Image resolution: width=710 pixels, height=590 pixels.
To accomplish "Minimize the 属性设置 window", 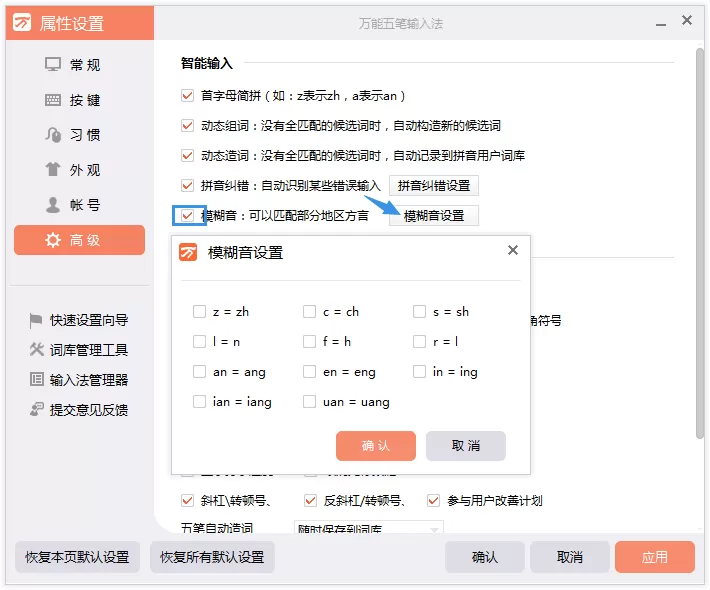I will (661, 24).
